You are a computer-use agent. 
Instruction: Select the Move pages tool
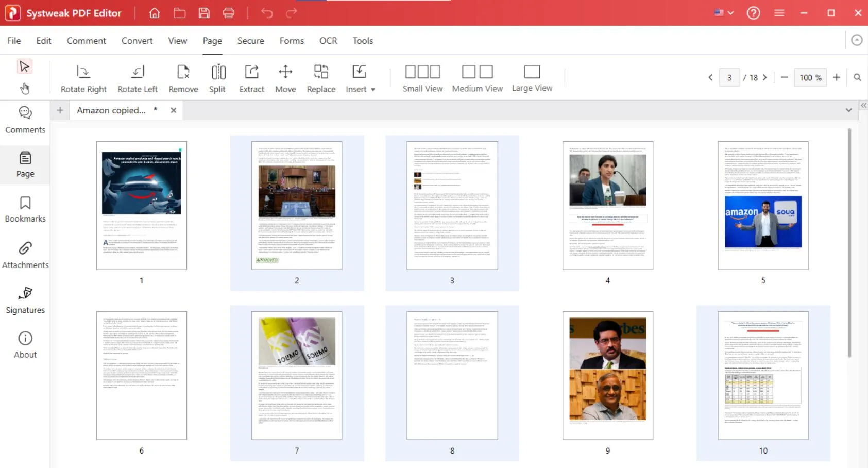coord(285,77)
